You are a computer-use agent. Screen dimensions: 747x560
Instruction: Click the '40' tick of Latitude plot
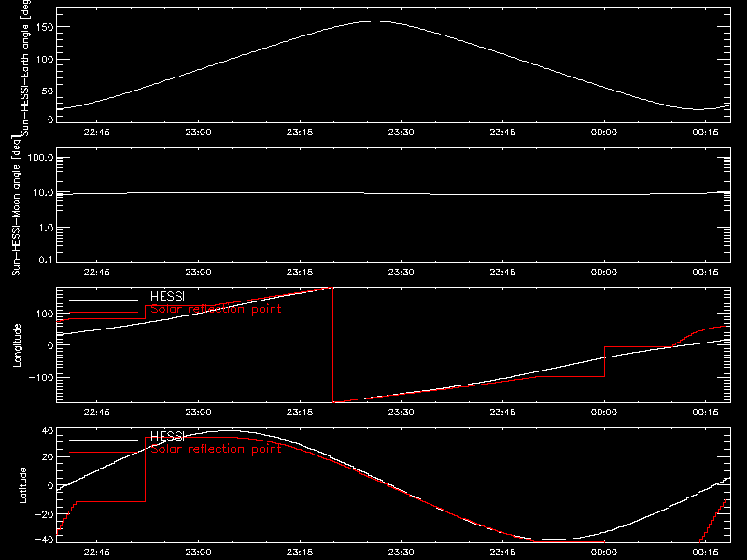pos(48,431)
